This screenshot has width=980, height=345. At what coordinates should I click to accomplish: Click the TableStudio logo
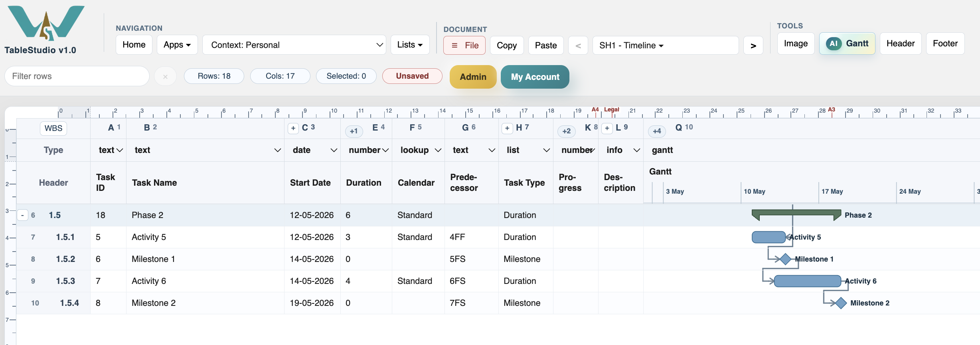tap(46, 23)
